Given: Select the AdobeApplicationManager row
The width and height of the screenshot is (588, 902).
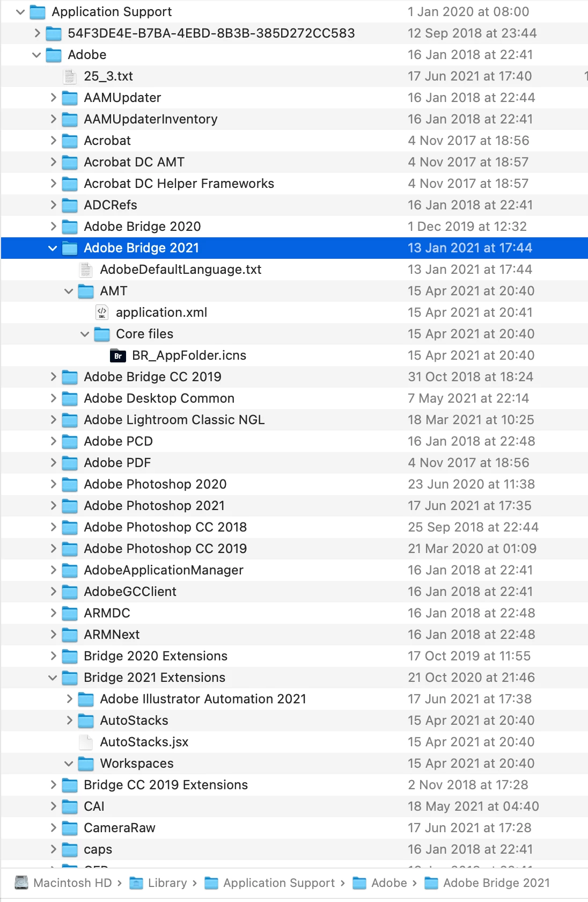Looking at the screenshot, I should tap(295, 570).
